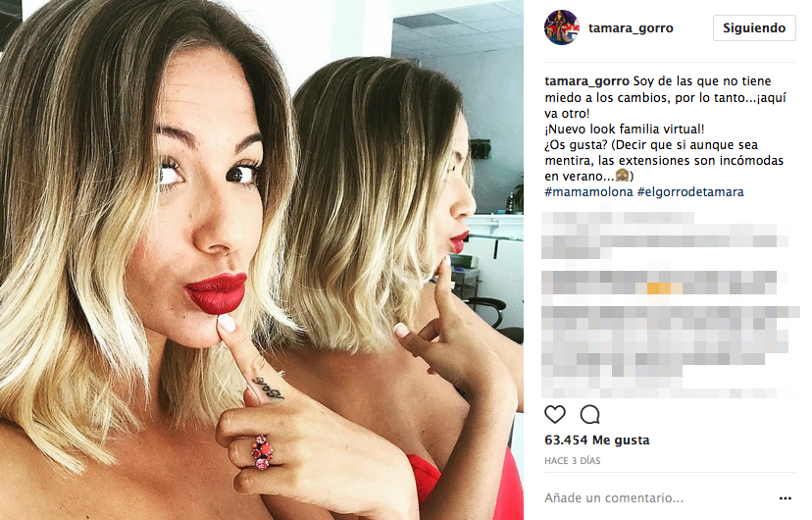Screen dimensions: 812x520
Task: Click the red ring in the photo
Action: (262, 452)
